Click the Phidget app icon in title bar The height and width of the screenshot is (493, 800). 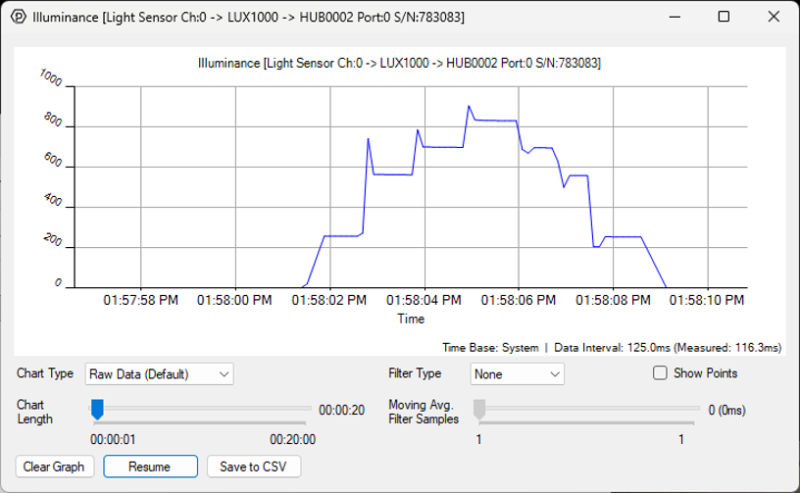coord(18,17)
